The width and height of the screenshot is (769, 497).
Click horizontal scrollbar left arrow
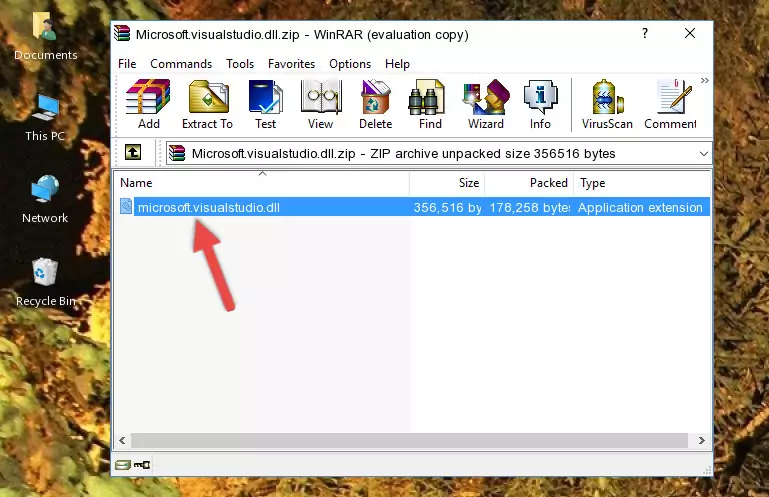pos(123,440)
